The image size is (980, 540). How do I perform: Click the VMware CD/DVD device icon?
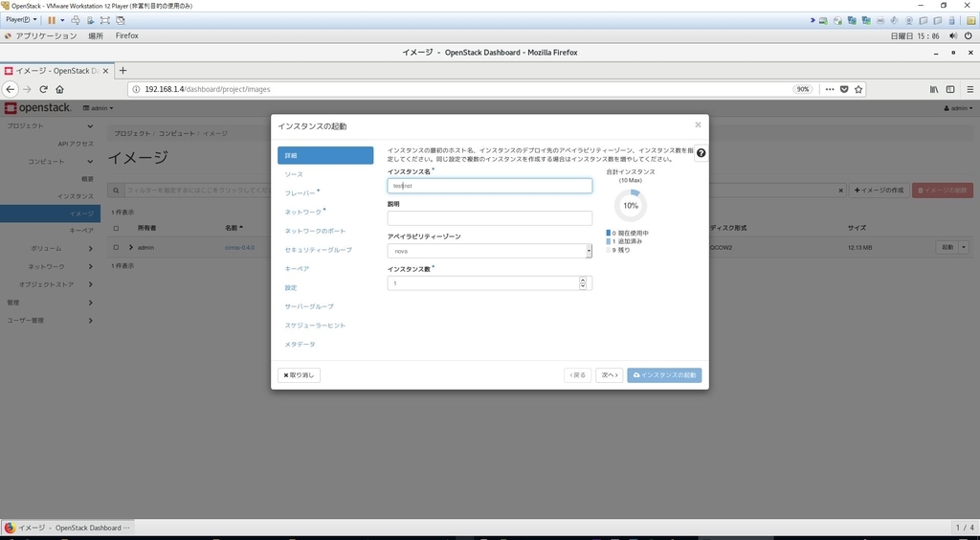[x=837, y=20]
